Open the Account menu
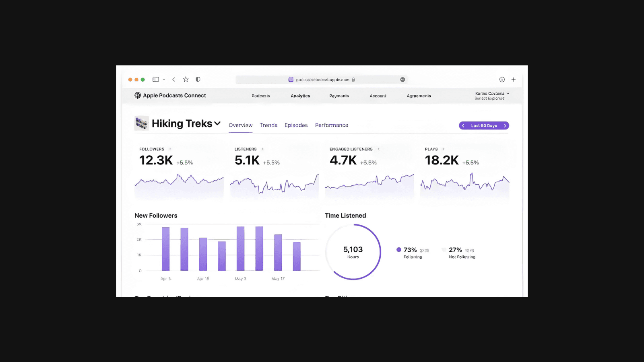644x362 pixels. point(378,96)
